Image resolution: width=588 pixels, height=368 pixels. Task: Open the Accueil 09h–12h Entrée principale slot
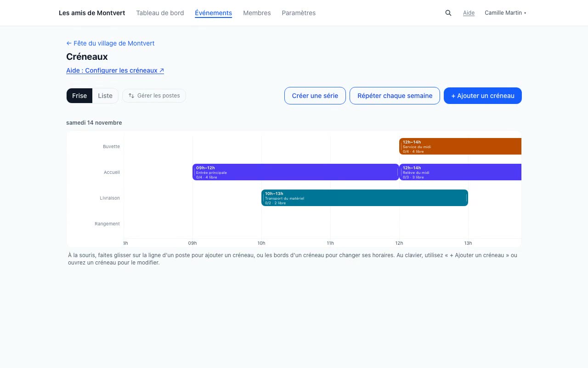[296, 172]
